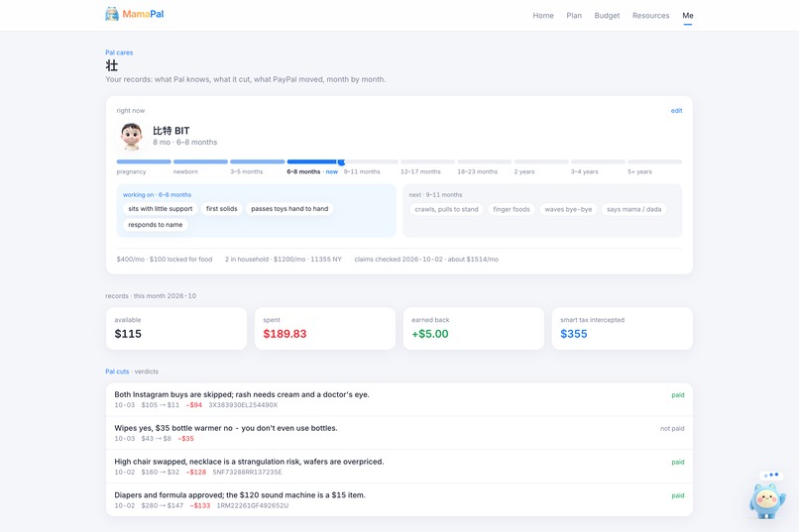
Task: Click the MamaPal backpack logo icon
Action: tap(112, 14)
